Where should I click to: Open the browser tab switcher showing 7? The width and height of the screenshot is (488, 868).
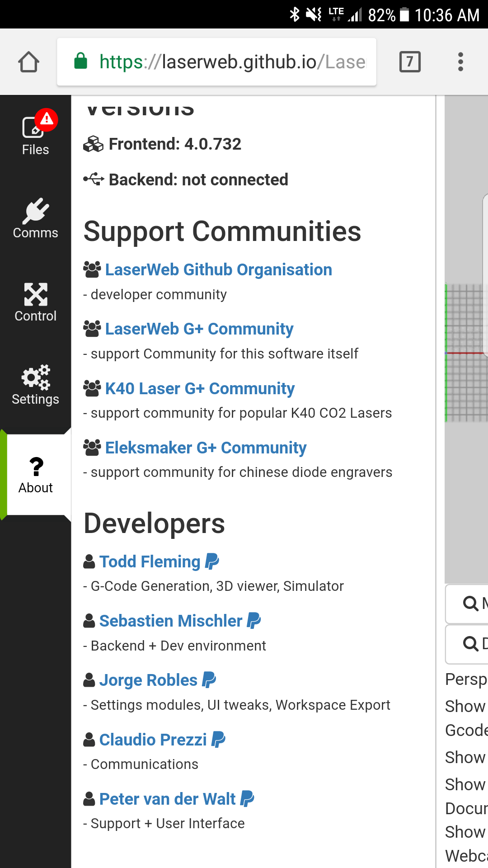[x=410, y=61]
